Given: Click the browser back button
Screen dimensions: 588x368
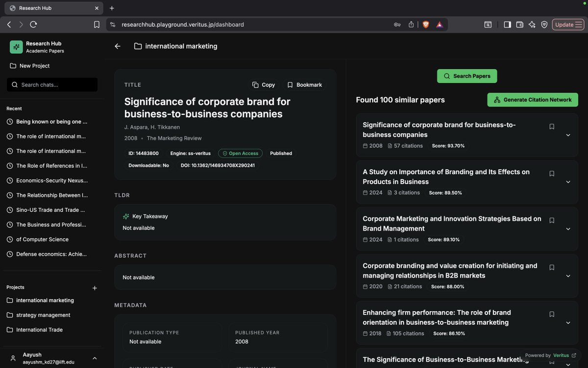Looking at the screenshot, I should point(9,25).
